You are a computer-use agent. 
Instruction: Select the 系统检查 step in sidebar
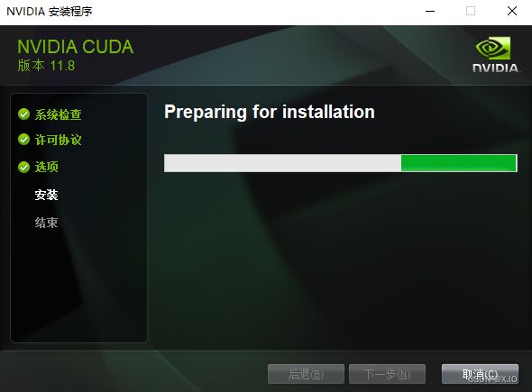58,114
